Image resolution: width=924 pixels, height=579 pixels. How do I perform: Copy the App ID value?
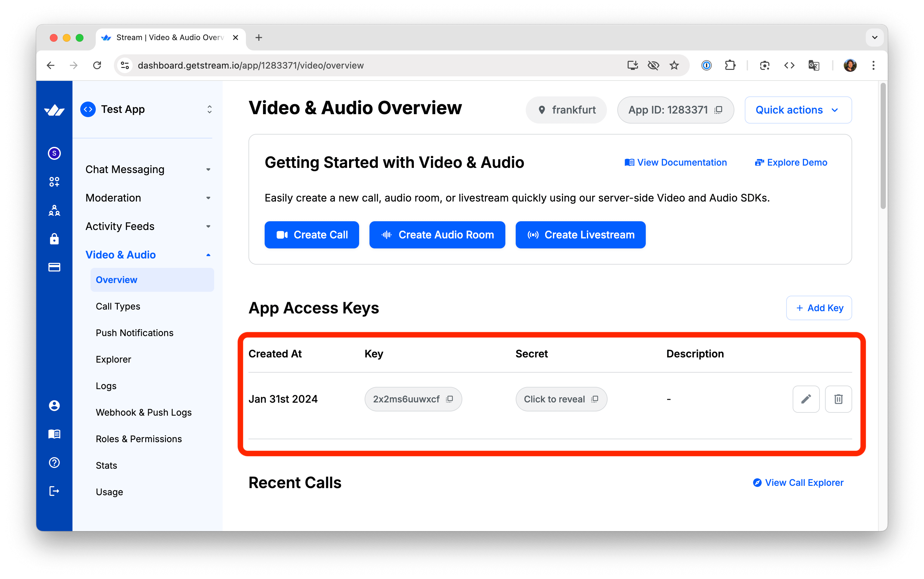(x=718, y=110)
